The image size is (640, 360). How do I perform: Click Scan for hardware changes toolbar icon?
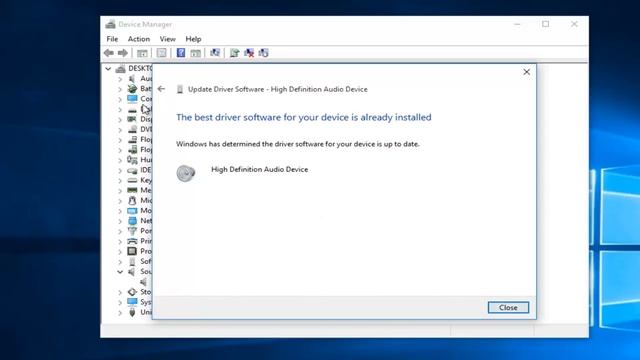pos(215,53)
